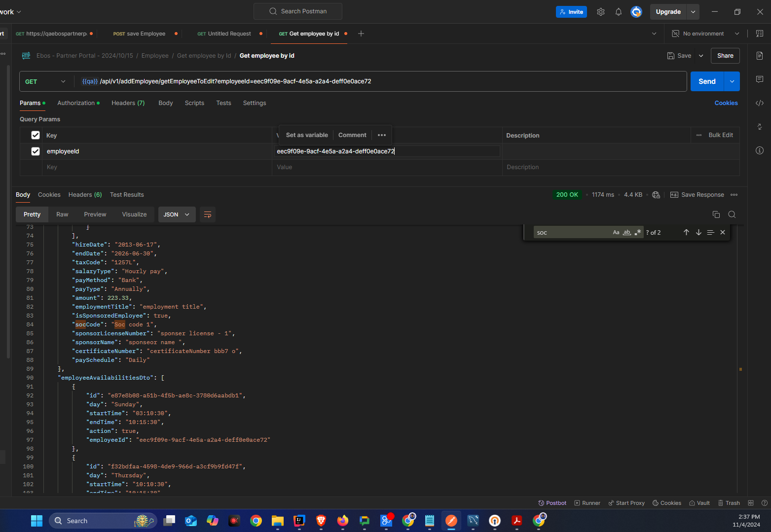Image resolution: width=771 pixels, height=532 pixels.
Task: Open the comments icon in right sidebar
Action: coord(760,79)
